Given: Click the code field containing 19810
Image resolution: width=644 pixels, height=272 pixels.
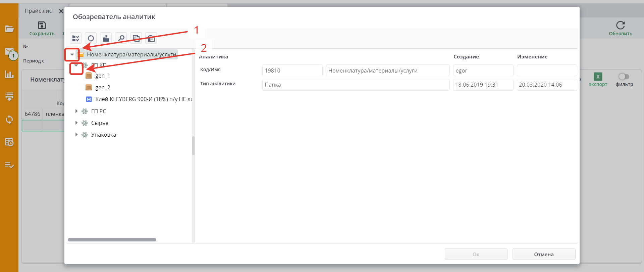Looking at the screenshot, I should point(292,71).
